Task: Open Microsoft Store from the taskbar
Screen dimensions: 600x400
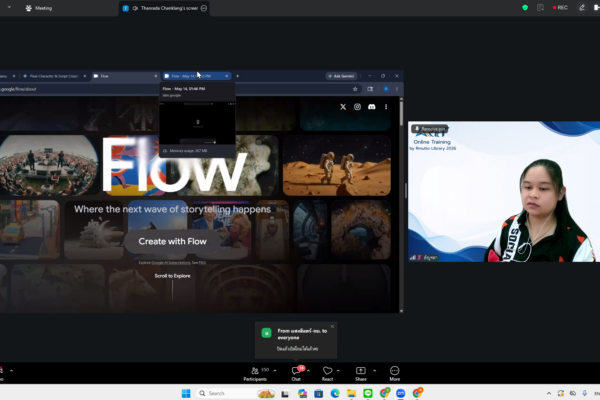Action: 318,393
